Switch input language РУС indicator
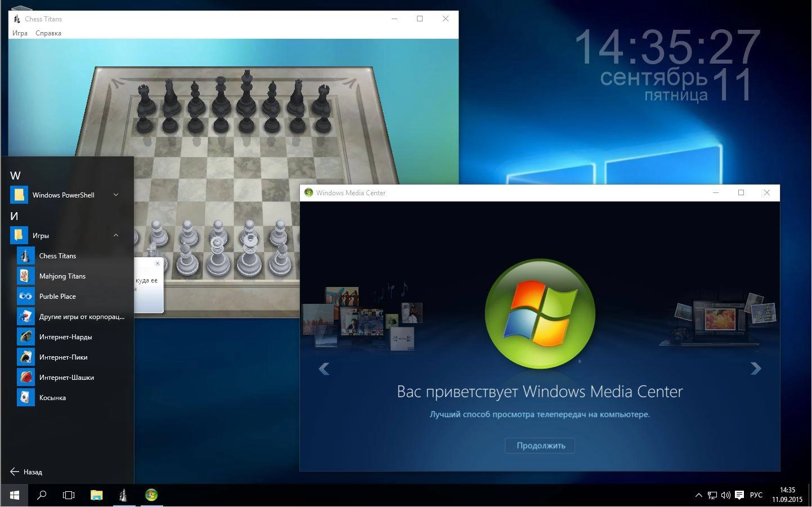 click(x=756, y=495)
